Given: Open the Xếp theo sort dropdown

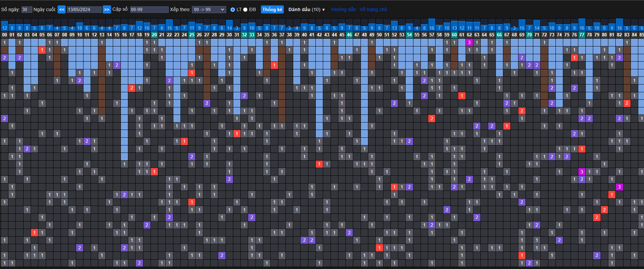Looking at the screenshot, I should (209, 9).
